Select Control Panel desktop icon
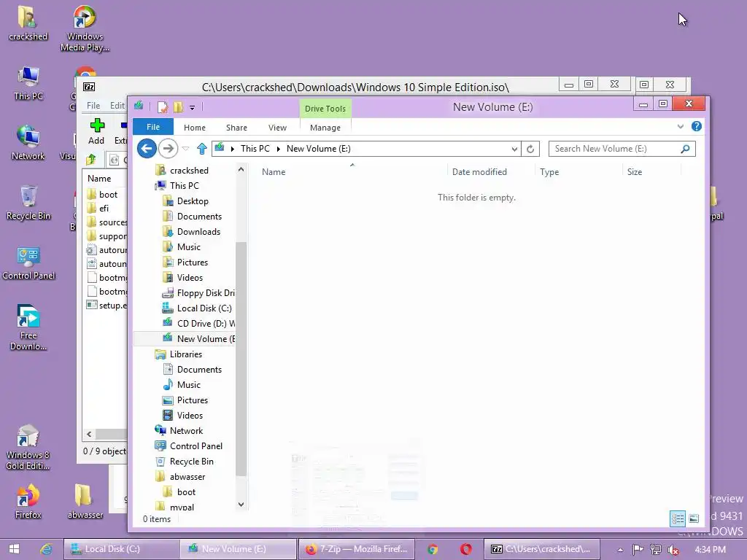747x560 pixels. (28, 262)
